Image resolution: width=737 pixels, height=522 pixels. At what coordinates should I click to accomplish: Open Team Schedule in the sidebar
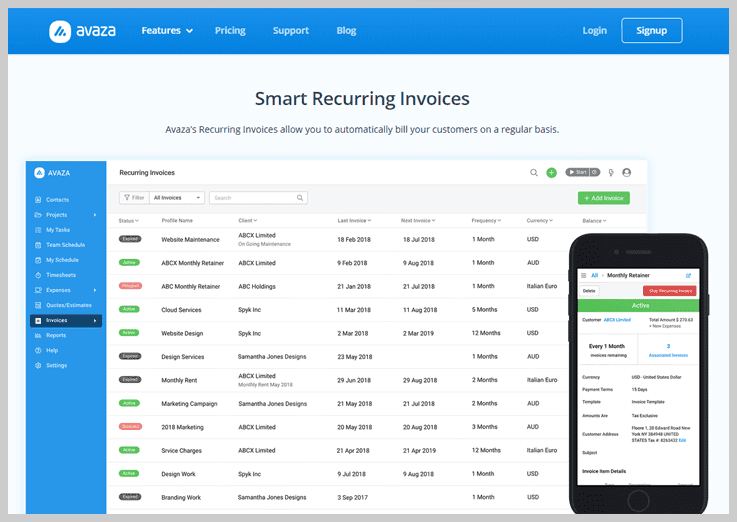65,245
